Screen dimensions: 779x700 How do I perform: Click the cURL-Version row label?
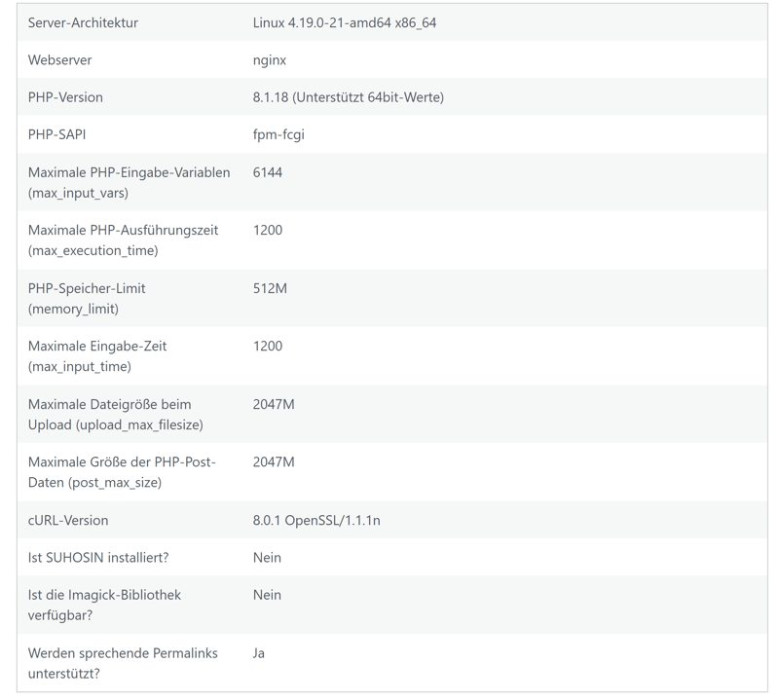[x=68, y=520]
